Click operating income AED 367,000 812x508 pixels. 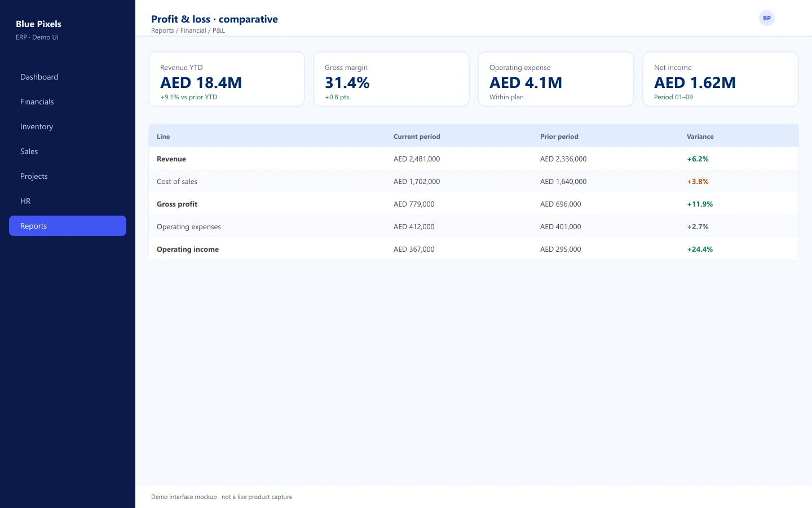414,249
